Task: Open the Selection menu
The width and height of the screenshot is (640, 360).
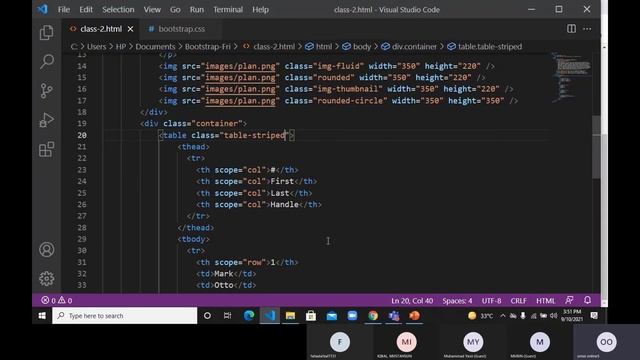Action: pos(118,9)
